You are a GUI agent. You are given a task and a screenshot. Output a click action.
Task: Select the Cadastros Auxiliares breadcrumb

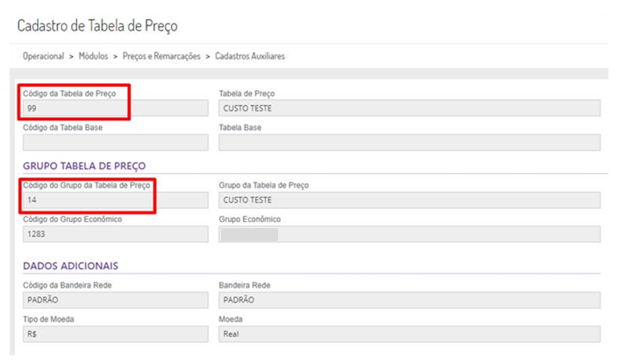coord(250,56)
